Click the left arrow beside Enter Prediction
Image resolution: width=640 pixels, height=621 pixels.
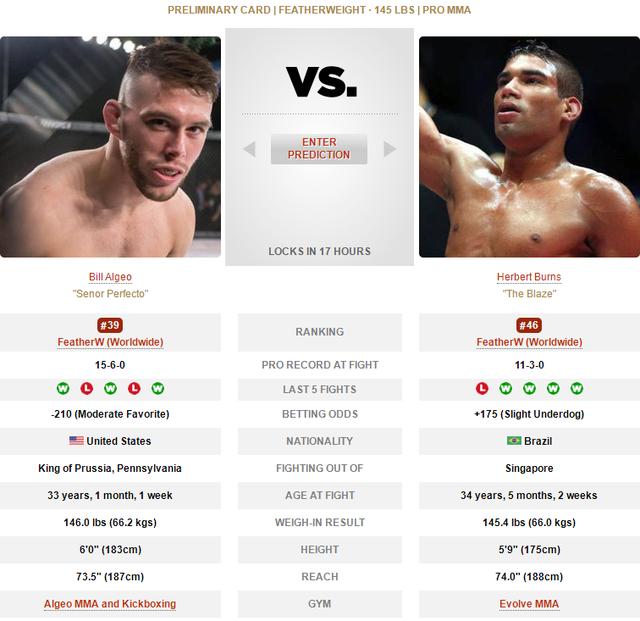[249, 149]
